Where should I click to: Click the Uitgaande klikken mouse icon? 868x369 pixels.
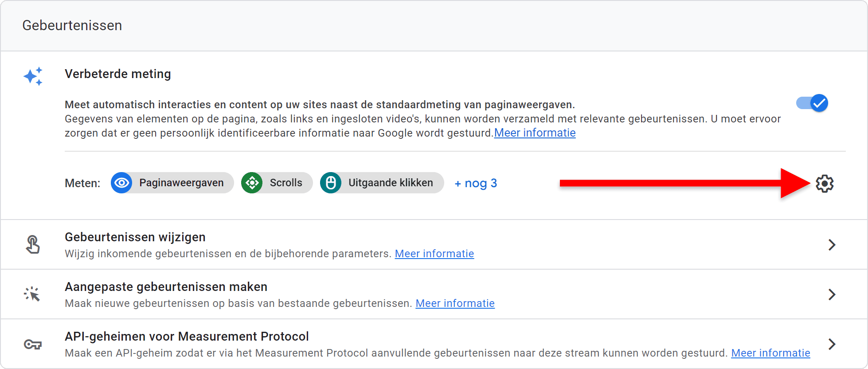(x=331, y=183)
